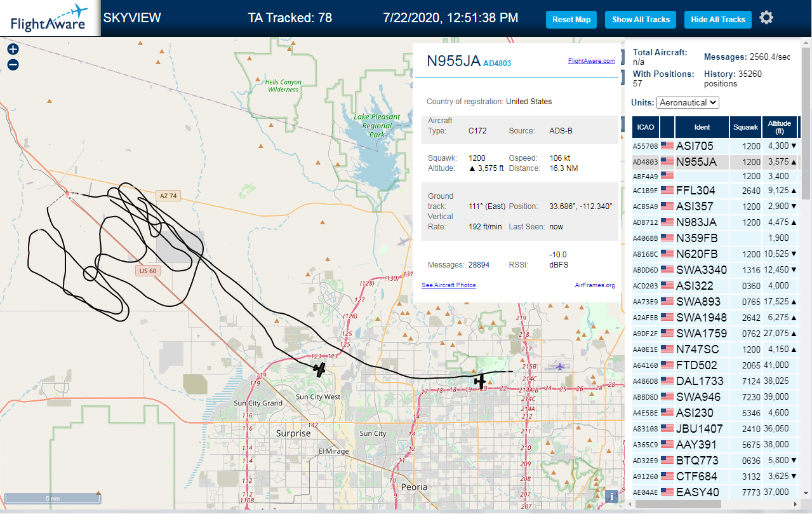The height and width of the screenshot is (514, 812).
Task: Click Show All Tracks button
Action: pyautogui.click(x=641, y=20)
